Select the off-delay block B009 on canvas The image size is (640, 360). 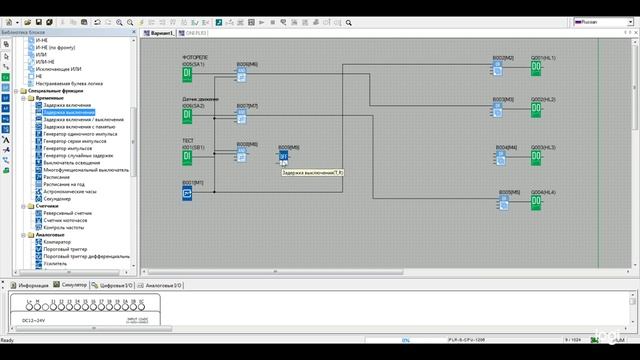point(283,158)
